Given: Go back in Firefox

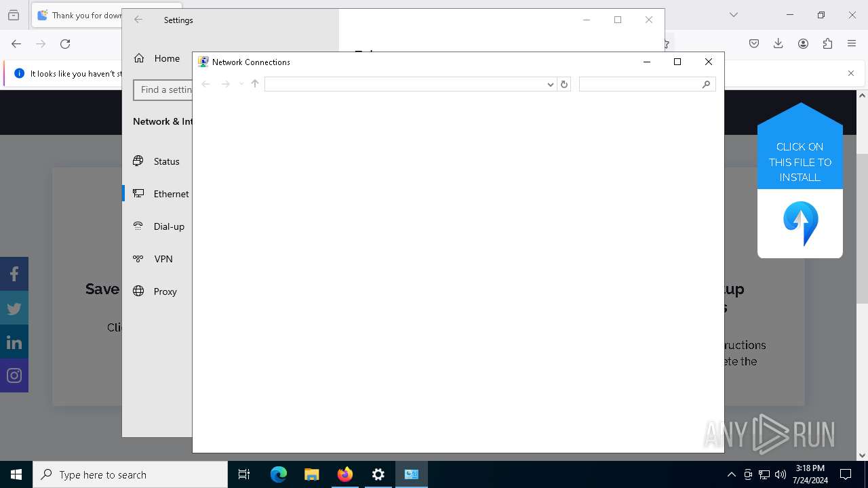Looking at the screenshot, I should coord(16,44).
